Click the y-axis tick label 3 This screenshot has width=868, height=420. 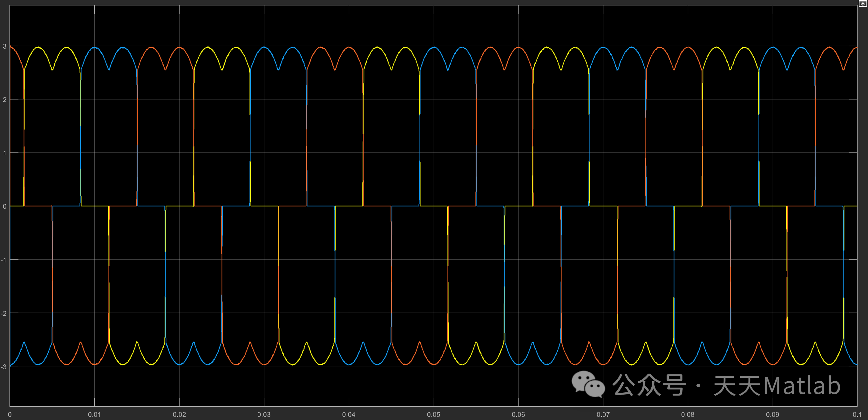coord(4,46)
